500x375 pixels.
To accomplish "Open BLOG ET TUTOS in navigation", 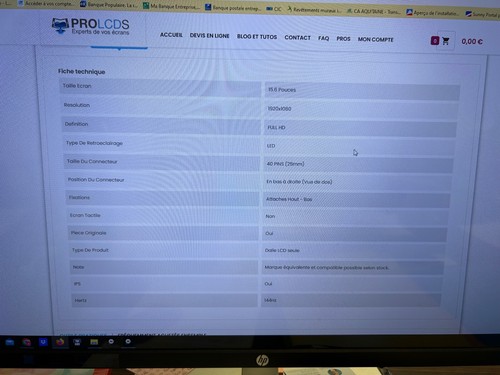I will [257, 37].
